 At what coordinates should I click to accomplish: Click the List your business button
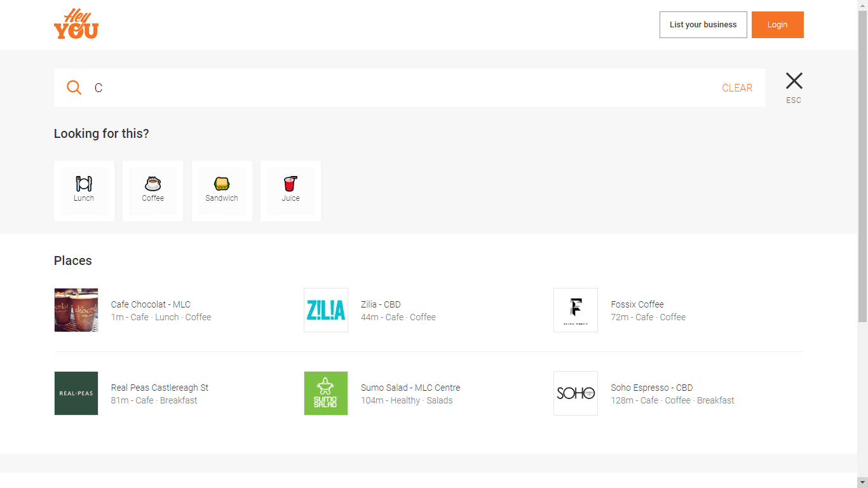[703, 25]
